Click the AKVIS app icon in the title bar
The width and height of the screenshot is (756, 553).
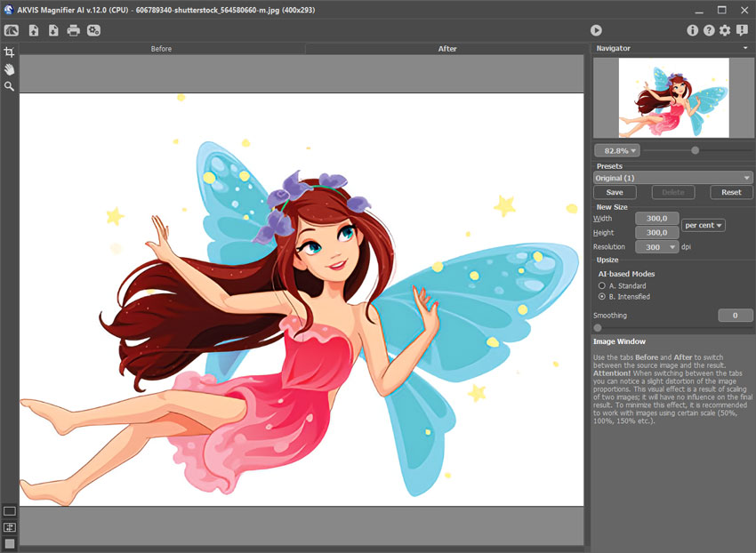coord(9,9)
